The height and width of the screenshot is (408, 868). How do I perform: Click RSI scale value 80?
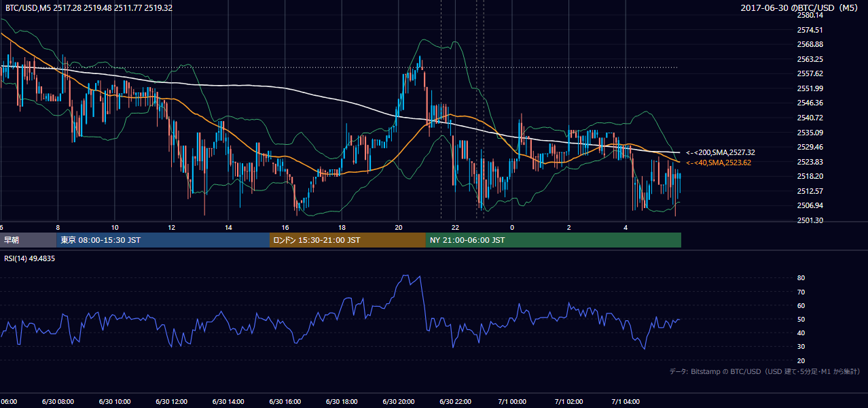point(801,278)
